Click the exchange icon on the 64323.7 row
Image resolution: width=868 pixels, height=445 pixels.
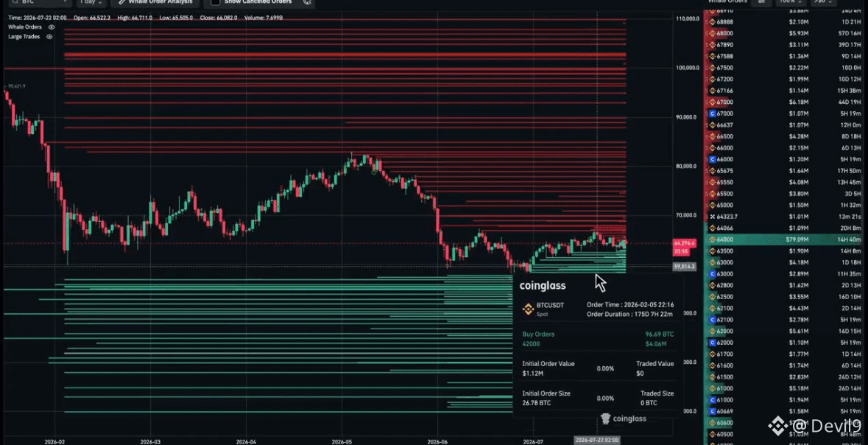[713, 217]
